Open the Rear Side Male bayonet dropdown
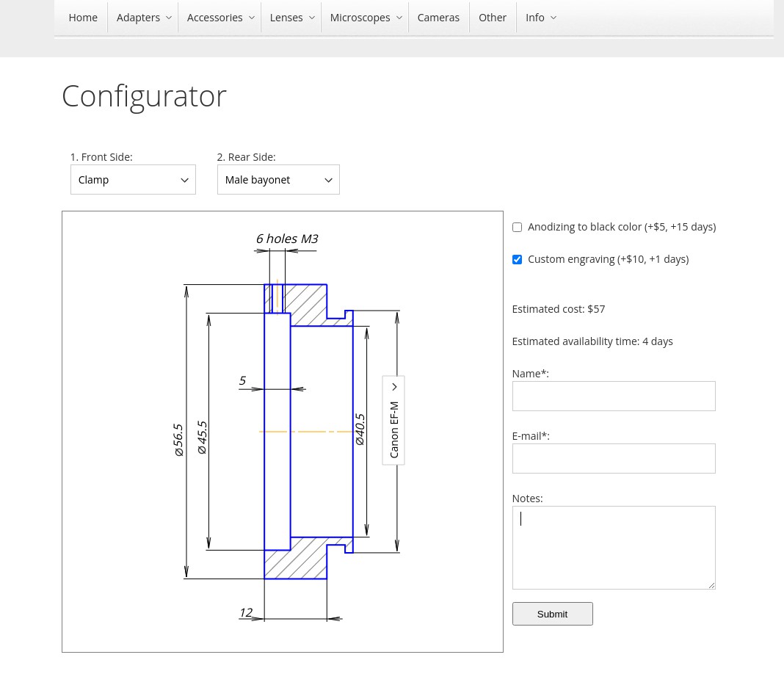The image size is (784, 685). 278,179
